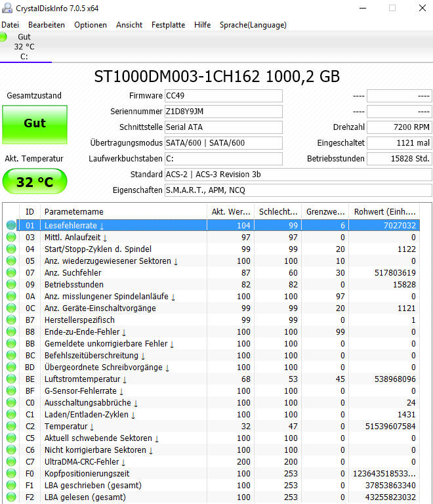Image resolution: width=433 pixels, height=504 pixels.
Task: Click status icon of Befehlszeitüberschreitung row
Action: click(11, 355)
